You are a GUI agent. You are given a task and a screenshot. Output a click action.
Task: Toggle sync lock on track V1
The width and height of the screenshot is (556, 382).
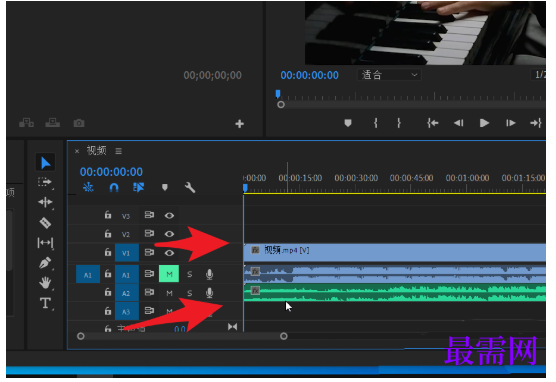149,252
